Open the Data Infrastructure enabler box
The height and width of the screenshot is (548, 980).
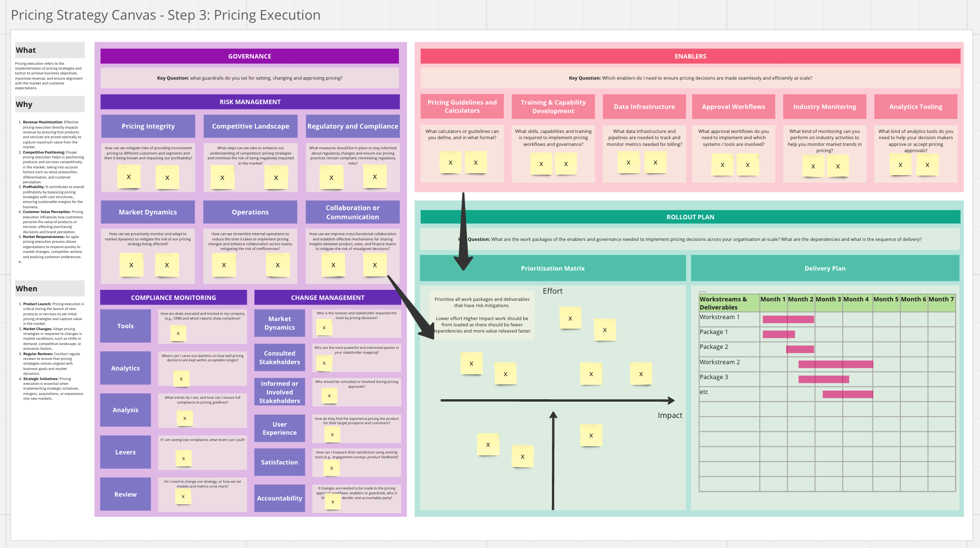pyautogui.click(x=644, y=107)
